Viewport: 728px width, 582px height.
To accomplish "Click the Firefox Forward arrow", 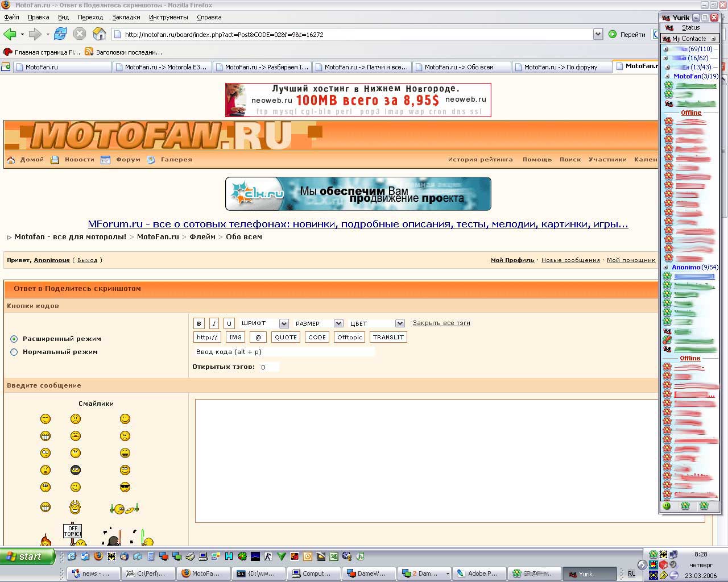I will (35, 34).
